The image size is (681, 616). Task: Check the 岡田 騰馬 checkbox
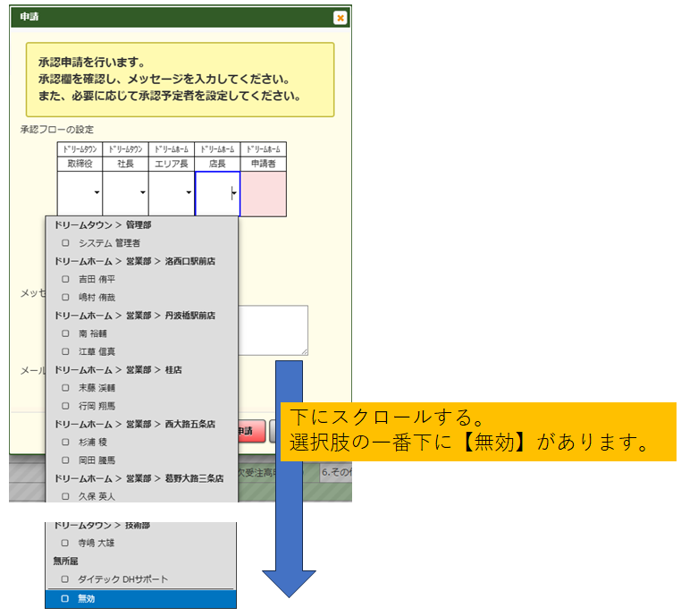click(65, 460)
